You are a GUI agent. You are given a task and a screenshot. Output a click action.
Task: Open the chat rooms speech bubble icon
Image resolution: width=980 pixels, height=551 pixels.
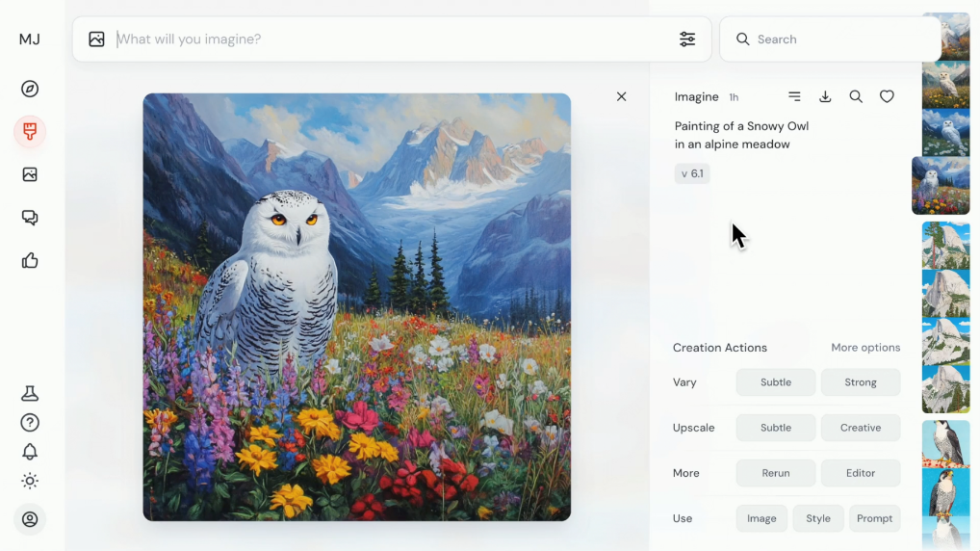(x=30, y=218)
